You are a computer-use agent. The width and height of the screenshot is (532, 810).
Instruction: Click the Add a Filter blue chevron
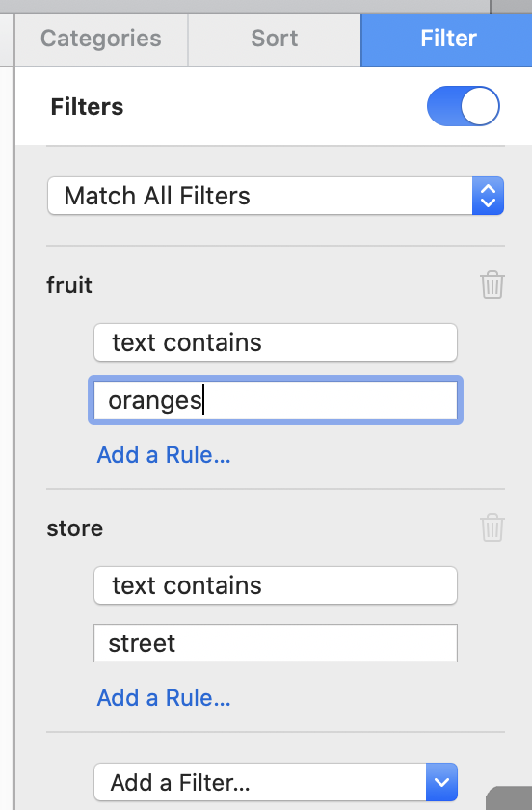coord(441,782)
